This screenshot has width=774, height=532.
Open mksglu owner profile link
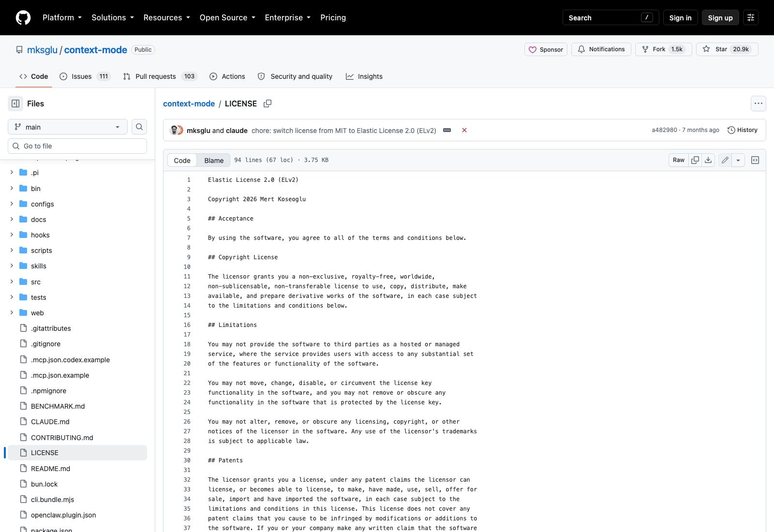click(x=42, y=50)
